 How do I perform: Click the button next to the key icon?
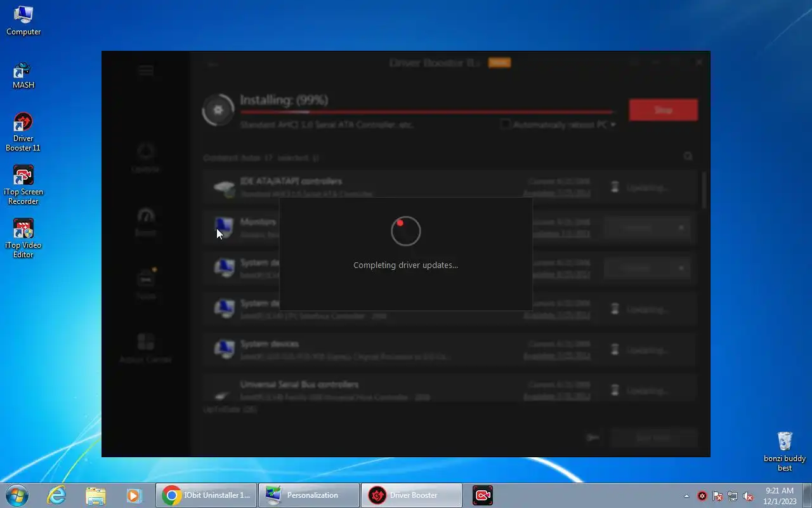653,438
